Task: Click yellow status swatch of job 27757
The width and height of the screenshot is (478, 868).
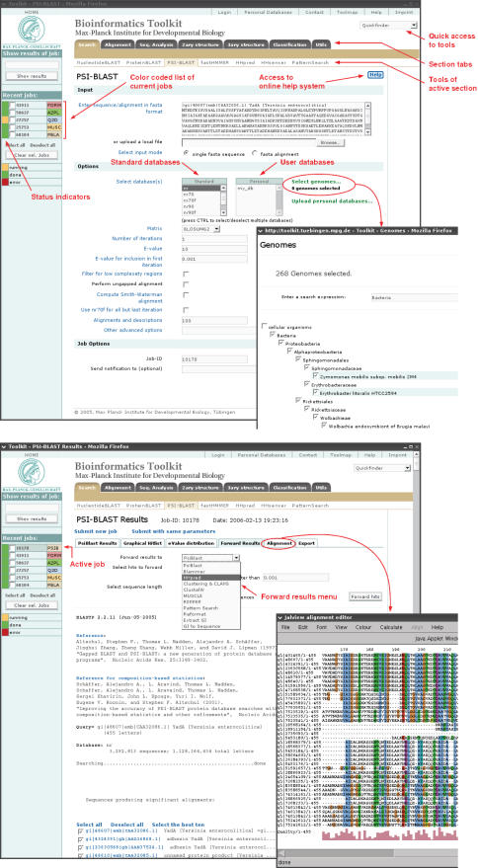Action: (x=6, y=119)
